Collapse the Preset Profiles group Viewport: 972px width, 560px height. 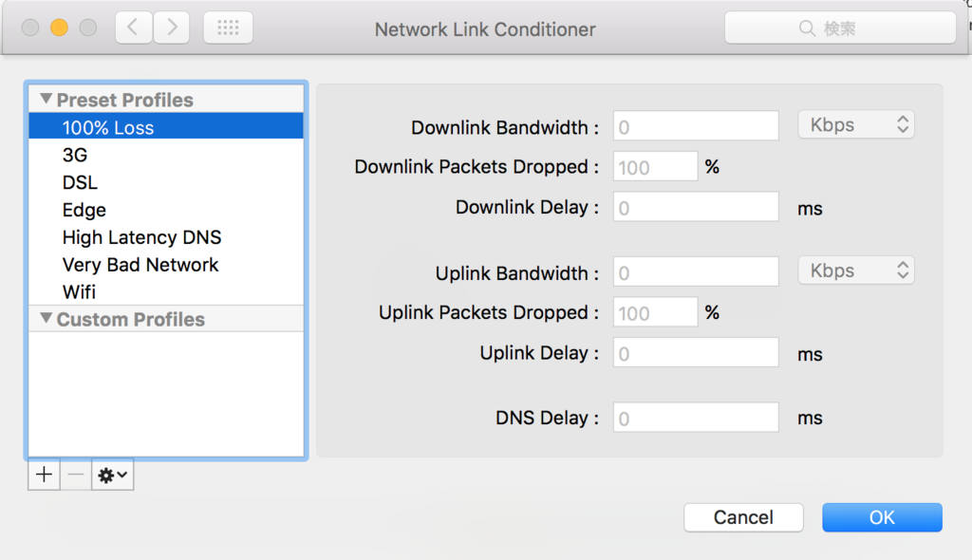point(46,99)
